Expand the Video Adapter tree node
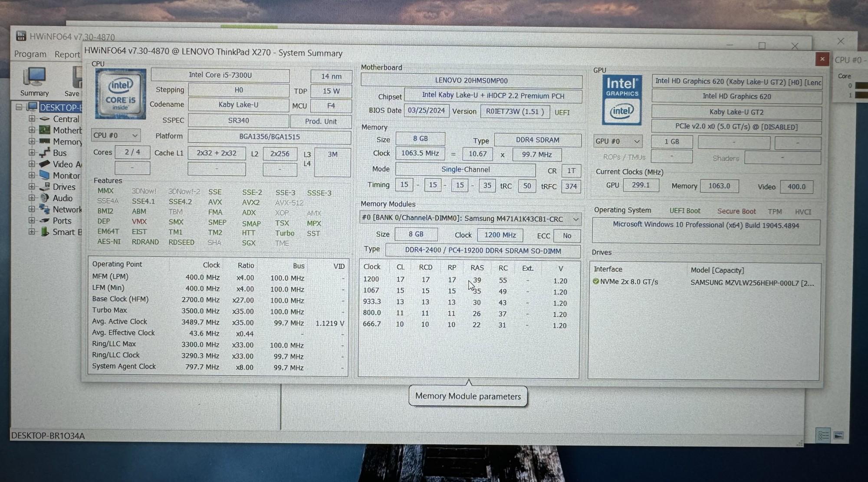Image resolution: width=868 pixels, height=482 pixels. [x=32, y=164]
